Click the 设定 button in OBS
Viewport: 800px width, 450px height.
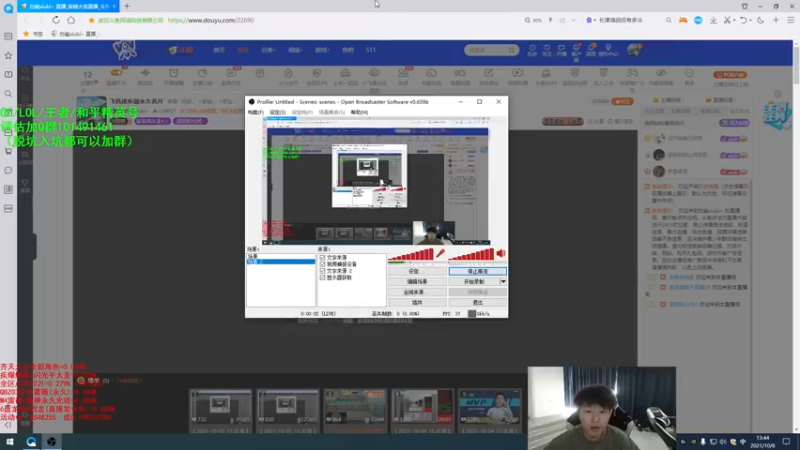pyautogui.click(x=417, y=271)
